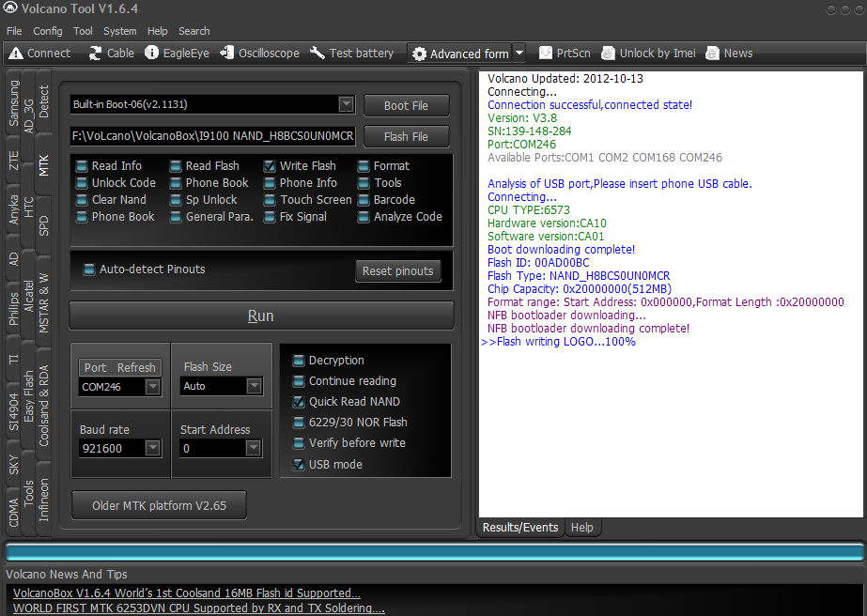Viewport: 867px width, 616px height.
Task: Click the flash file path field
Action: point(213,136)
